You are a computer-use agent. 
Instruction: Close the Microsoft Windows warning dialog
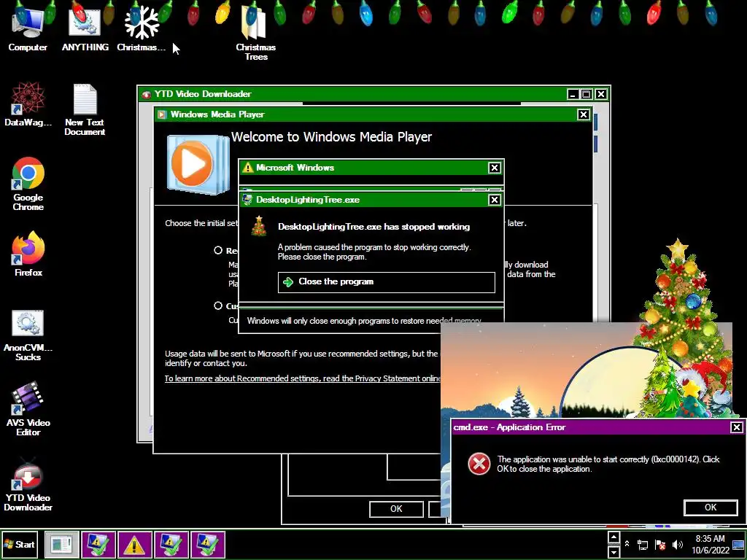494,168
